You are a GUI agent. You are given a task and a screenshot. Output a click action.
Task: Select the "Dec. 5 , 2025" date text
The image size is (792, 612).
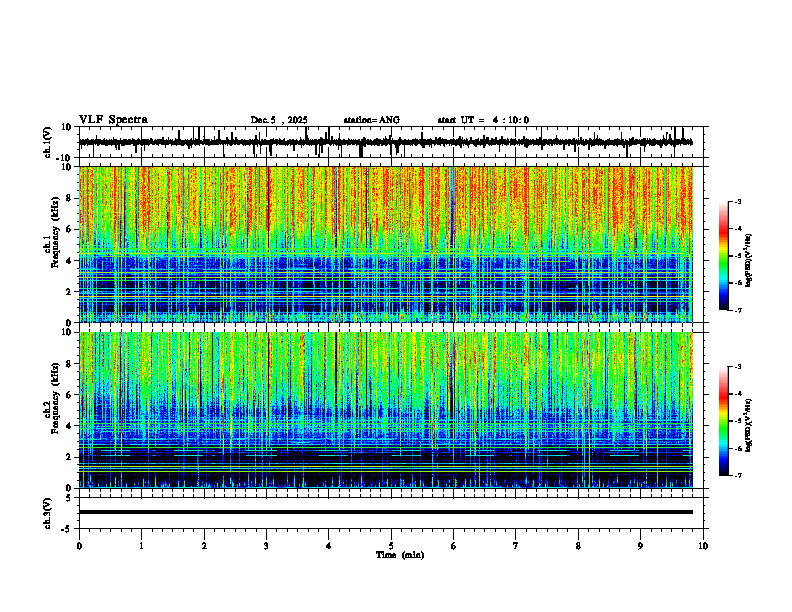click(279, 120)
